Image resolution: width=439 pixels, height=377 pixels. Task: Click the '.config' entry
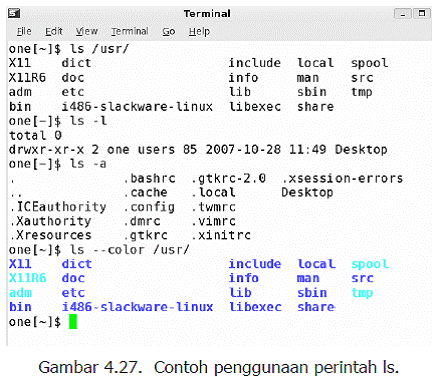point(149,207)
